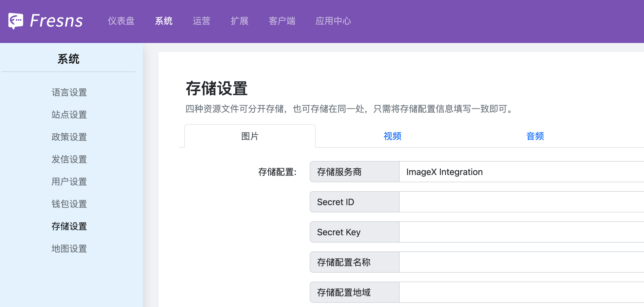Viewport: 644px width, 307px height.
Task: Switch to the 音频 tab
Action: point(535,136)
